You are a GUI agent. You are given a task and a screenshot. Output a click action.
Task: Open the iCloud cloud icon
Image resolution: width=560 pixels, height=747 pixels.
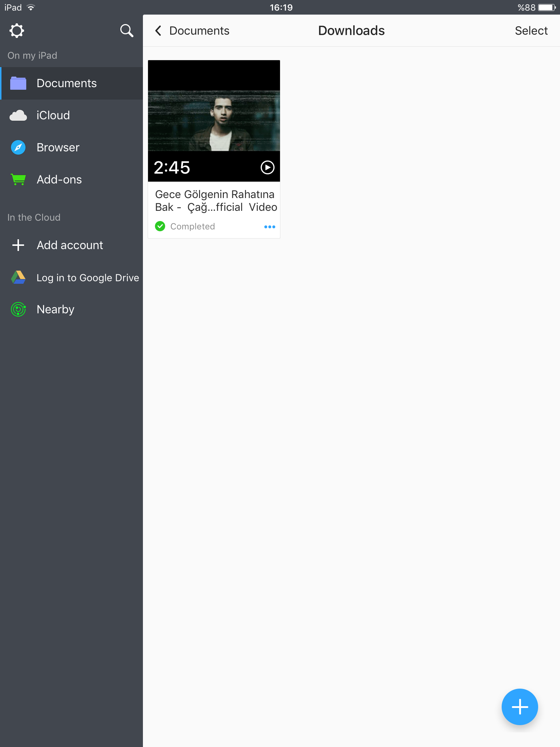(18, 115)
